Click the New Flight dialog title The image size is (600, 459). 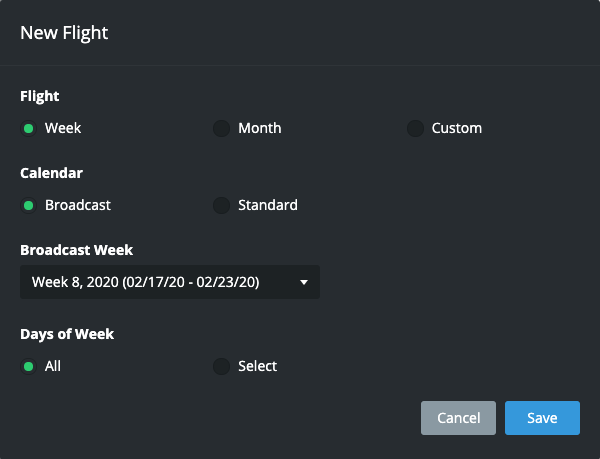point(64,33)
